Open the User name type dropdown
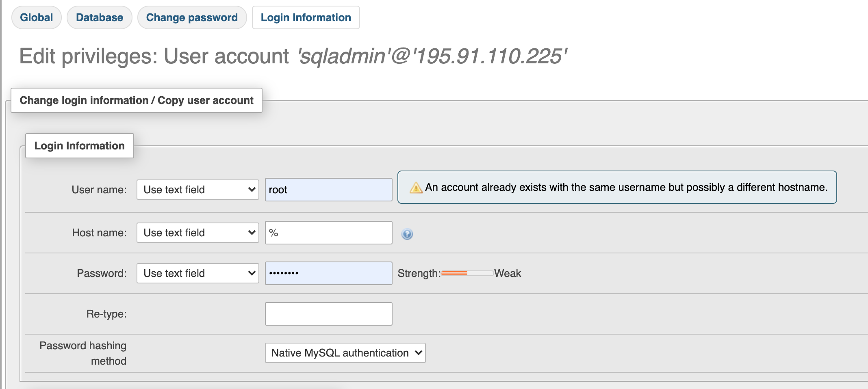 (198, 190)
